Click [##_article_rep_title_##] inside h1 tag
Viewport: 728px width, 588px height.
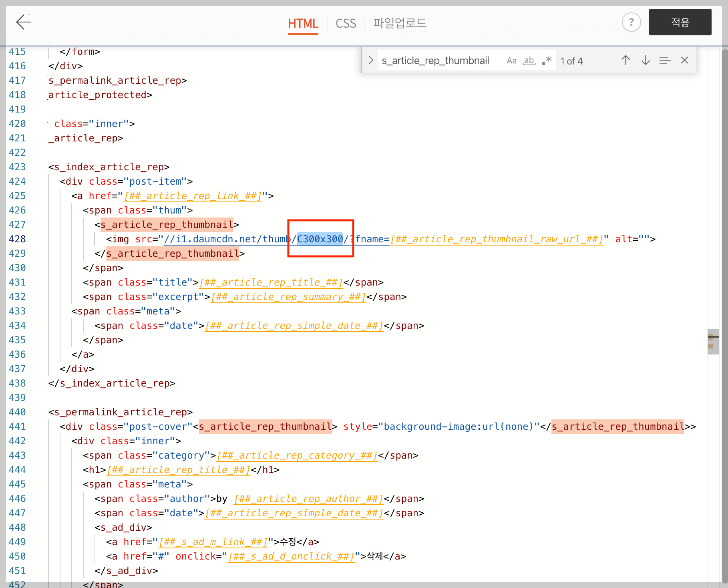pos(179,470)
